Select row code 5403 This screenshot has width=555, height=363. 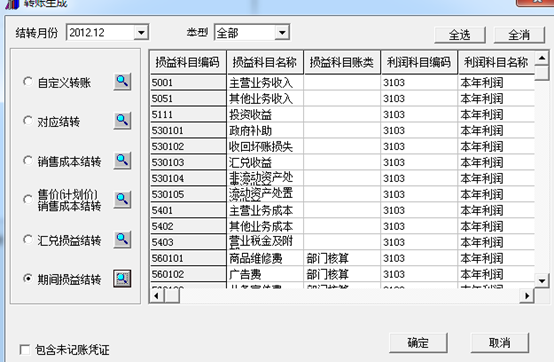(188, 242)
